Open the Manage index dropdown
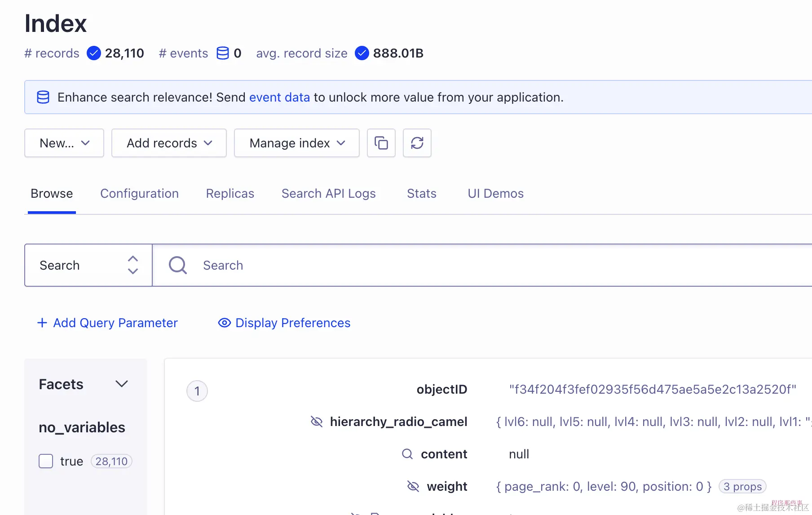This screenshot has width=812, height=515. (x=297, y=143)
